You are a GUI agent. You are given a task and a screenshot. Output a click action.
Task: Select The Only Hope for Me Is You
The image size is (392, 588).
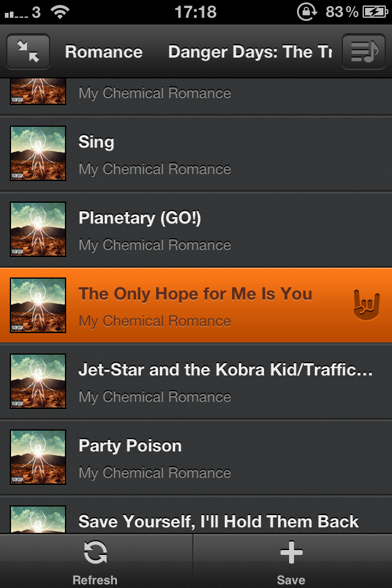196,306
